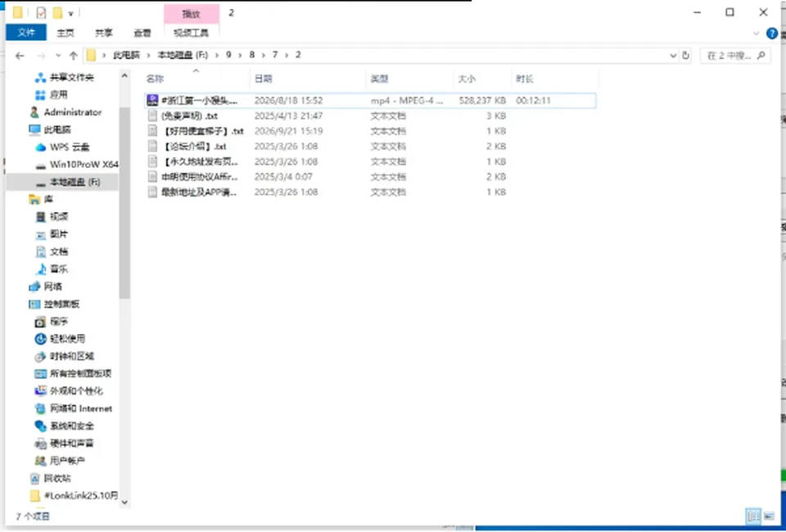Open the 视频工具 ribbon tab
The image size is (786, 532).
click(x=191, y=33)
